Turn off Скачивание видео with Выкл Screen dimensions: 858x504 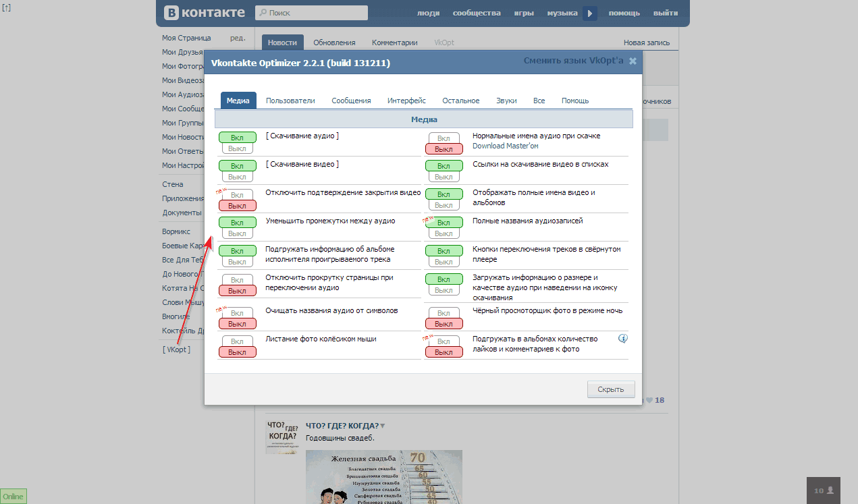[237, 177]
